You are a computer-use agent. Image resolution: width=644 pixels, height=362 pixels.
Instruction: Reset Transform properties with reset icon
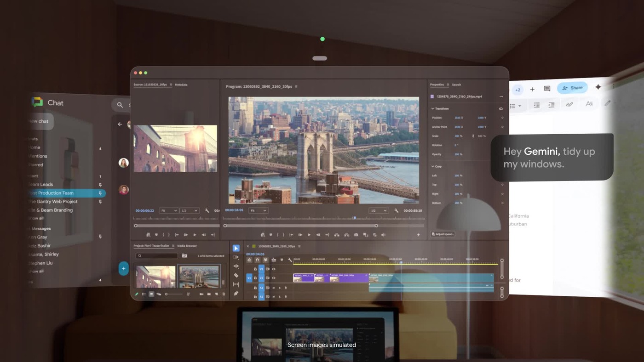[501, 109]
